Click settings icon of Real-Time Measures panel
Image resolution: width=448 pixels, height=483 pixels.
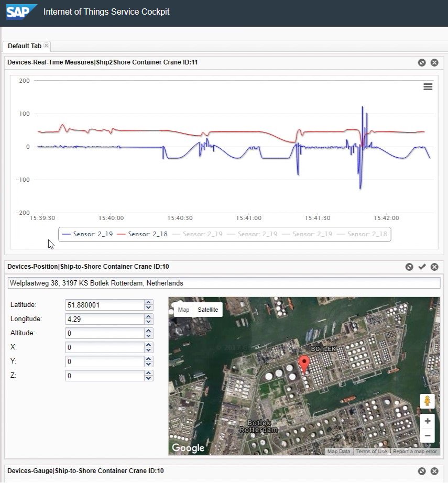point(422,62)
